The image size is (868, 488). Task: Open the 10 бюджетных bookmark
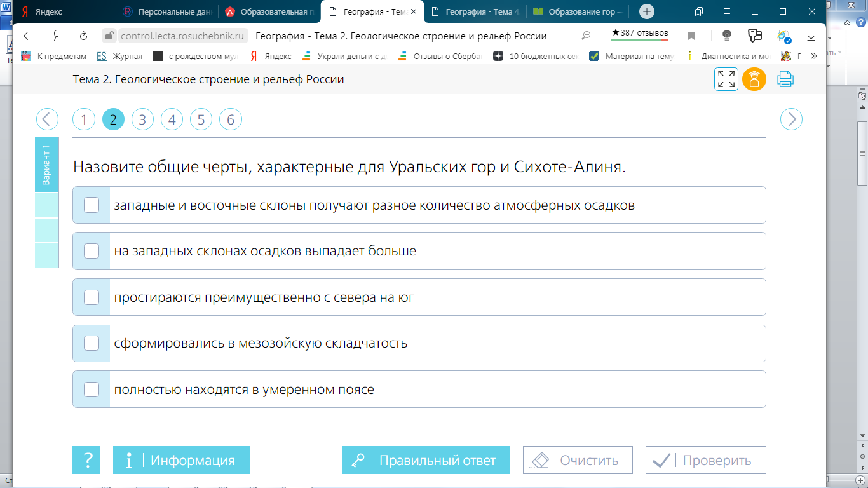pos(536,56)
